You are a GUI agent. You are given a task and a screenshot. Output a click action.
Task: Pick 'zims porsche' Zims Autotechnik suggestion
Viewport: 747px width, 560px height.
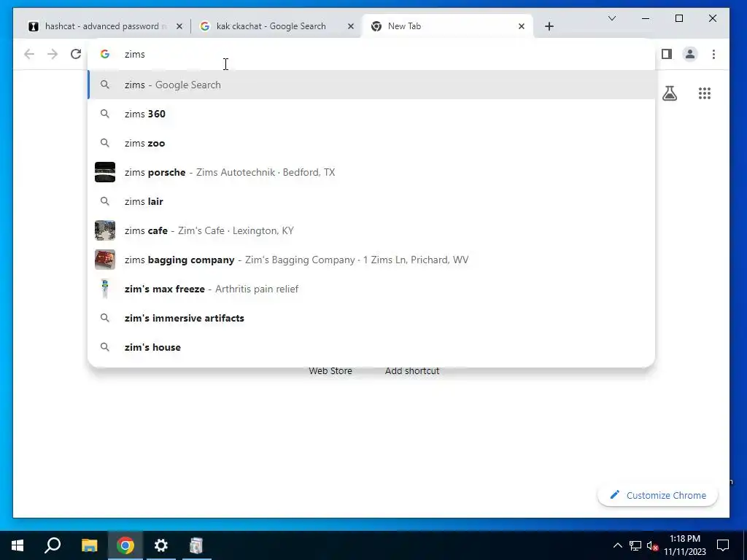371,172
